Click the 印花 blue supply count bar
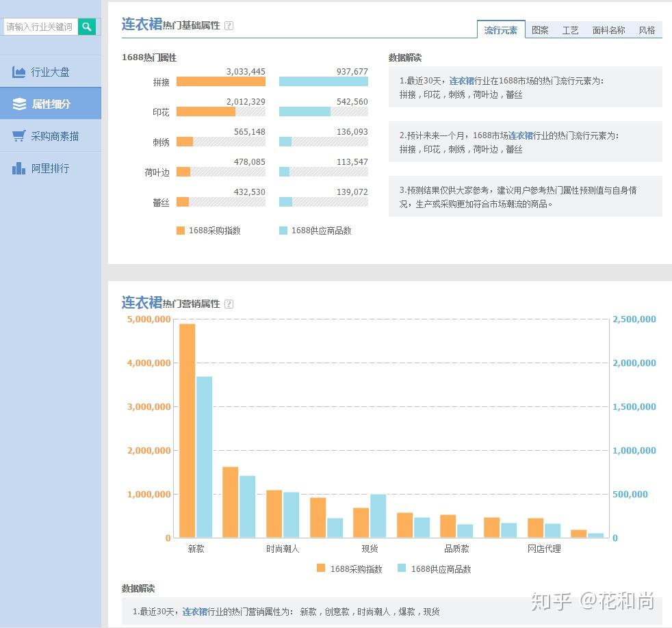 click(305, 112)
